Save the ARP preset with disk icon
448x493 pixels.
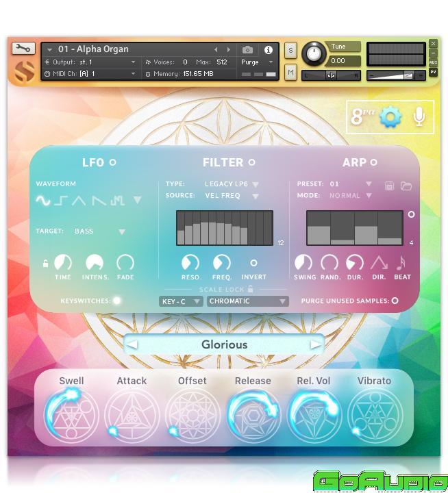(x=389, y=186)
